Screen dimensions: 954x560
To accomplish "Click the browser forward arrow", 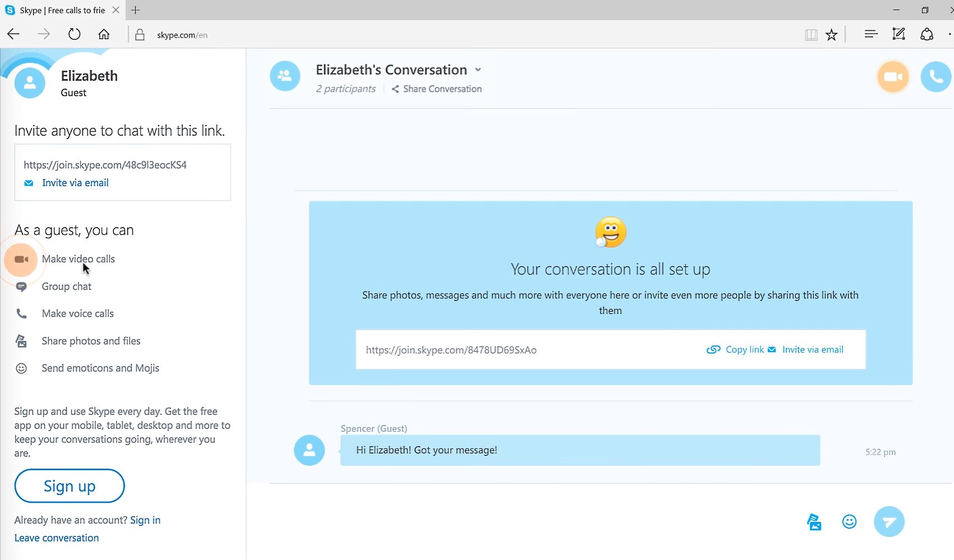I will pyautogui.click(x=44, y=35).
